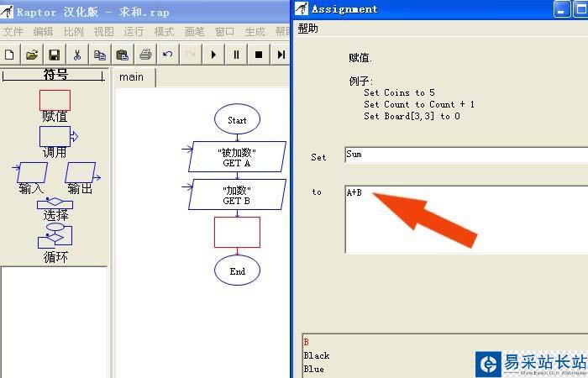Open the 模式 menu in Raptor
588x378 pixels.
[165, 32]
